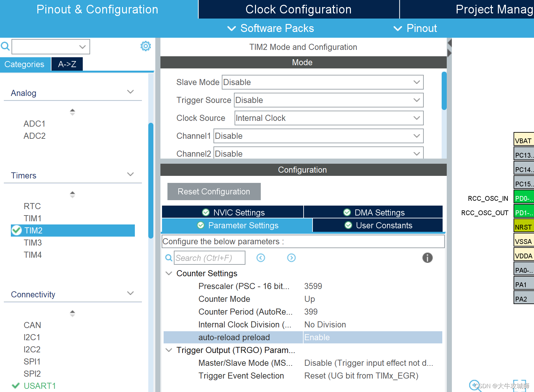534x392 pixels.
Task: Select ADC1 in the Analog list
Action: tap(35, 124)
